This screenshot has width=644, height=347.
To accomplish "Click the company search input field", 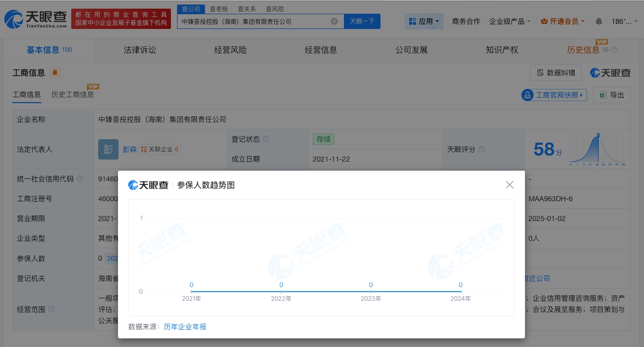I will tap(254, 21).
